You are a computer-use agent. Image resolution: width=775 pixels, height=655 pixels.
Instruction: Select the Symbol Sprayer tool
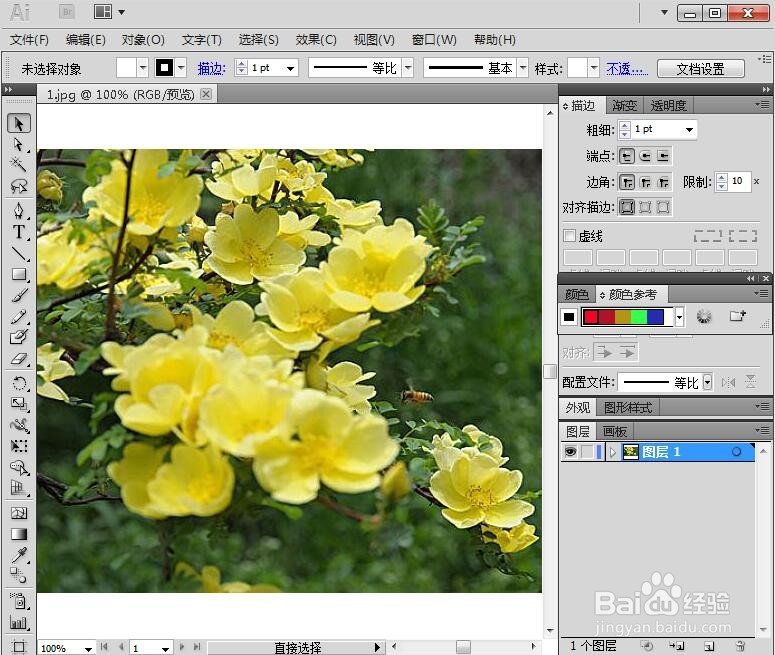point(19,602)
